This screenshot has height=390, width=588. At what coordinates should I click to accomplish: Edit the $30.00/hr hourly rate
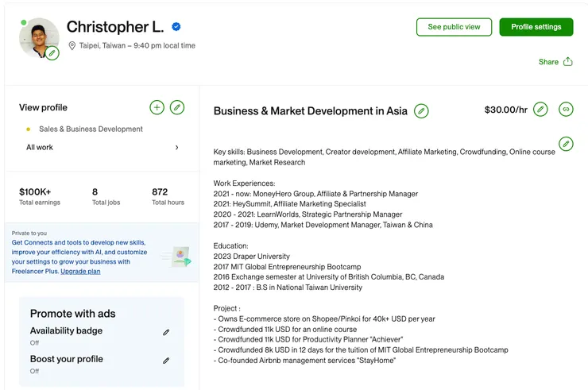click(540, 110)
